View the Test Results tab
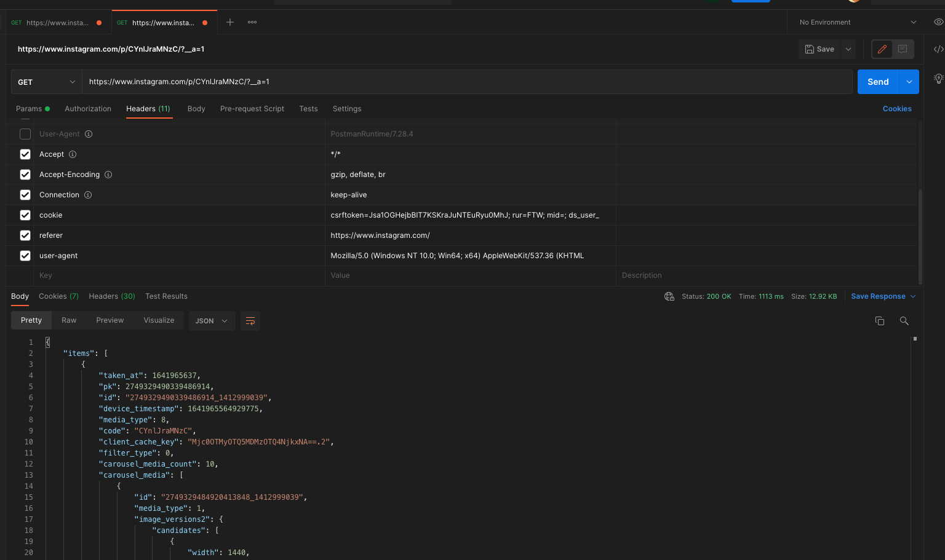 166,296
